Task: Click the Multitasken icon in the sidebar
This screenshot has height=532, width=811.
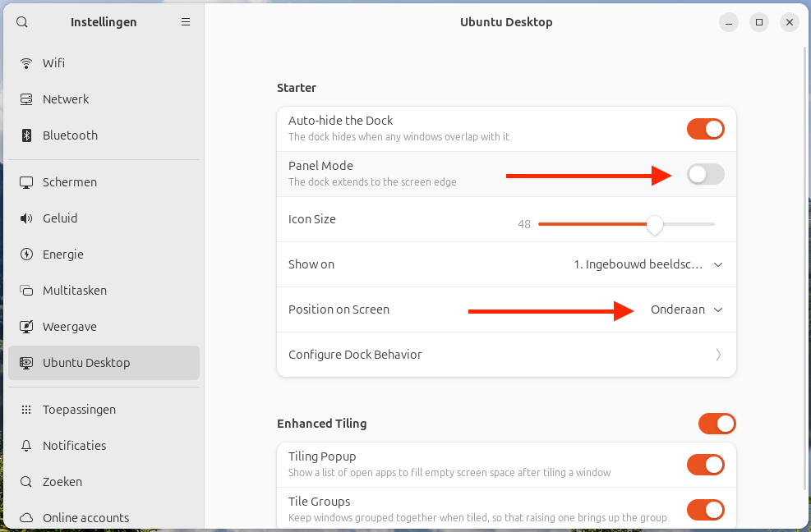Action: [26, 291]
